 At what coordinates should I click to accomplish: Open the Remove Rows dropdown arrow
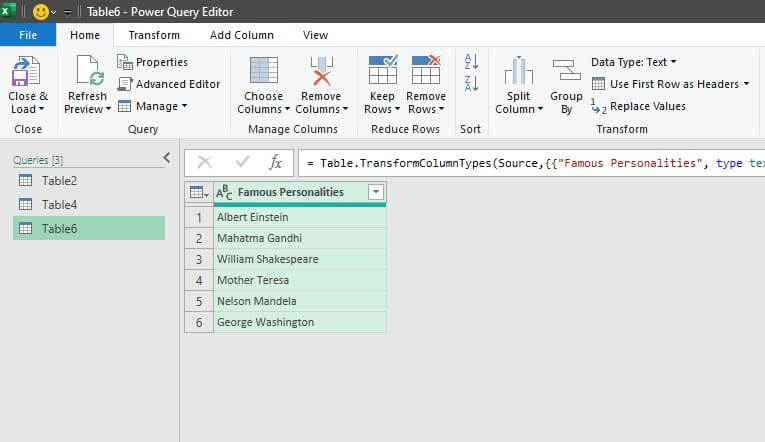coord(441,109)
